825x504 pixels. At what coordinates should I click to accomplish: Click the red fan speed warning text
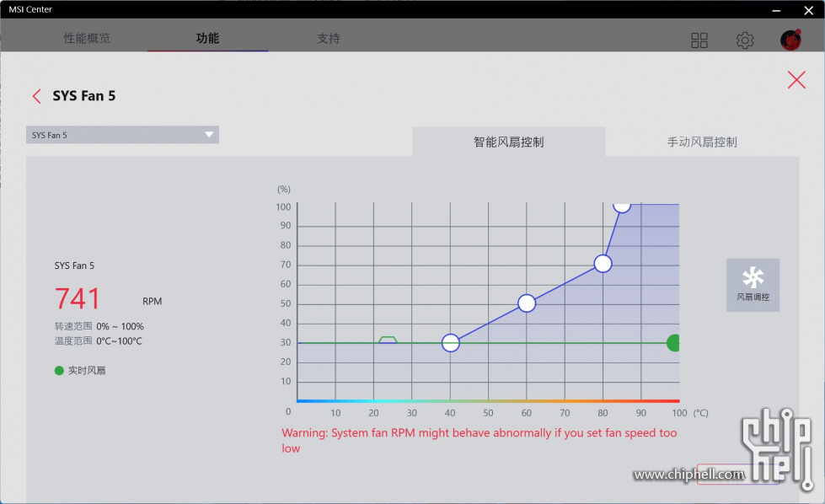[x=479, y=440]
